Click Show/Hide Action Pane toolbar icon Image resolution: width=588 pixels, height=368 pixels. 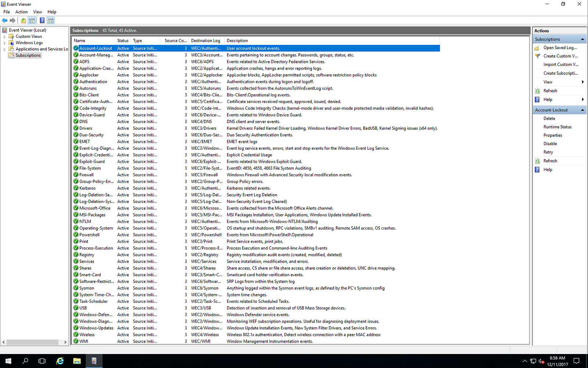coord(51,21)
